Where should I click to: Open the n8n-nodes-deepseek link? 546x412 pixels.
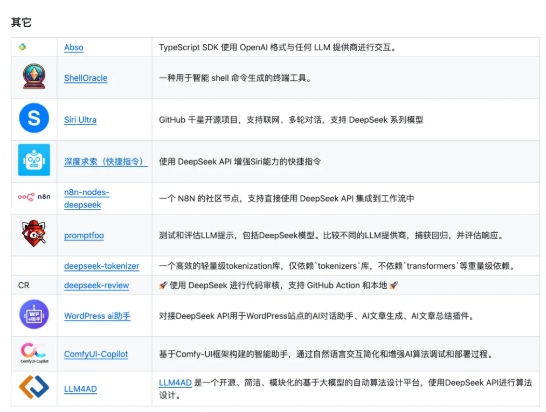click(x=86, y=199)
